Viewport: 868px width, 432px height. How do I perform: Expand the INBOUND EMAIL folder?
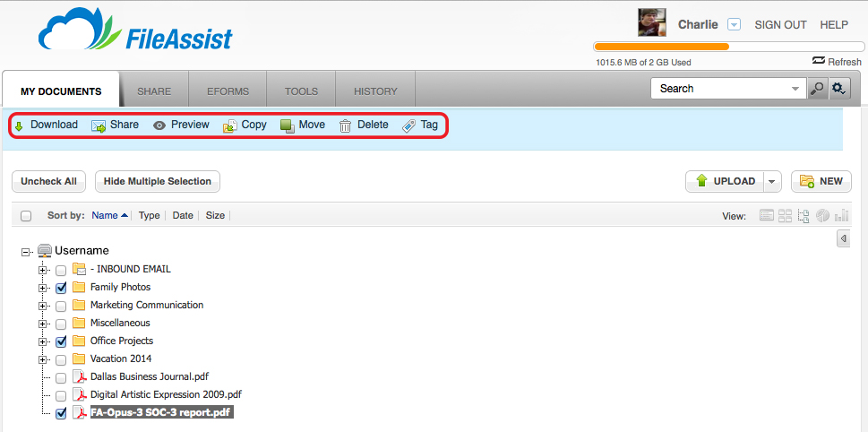click(42, 271)
